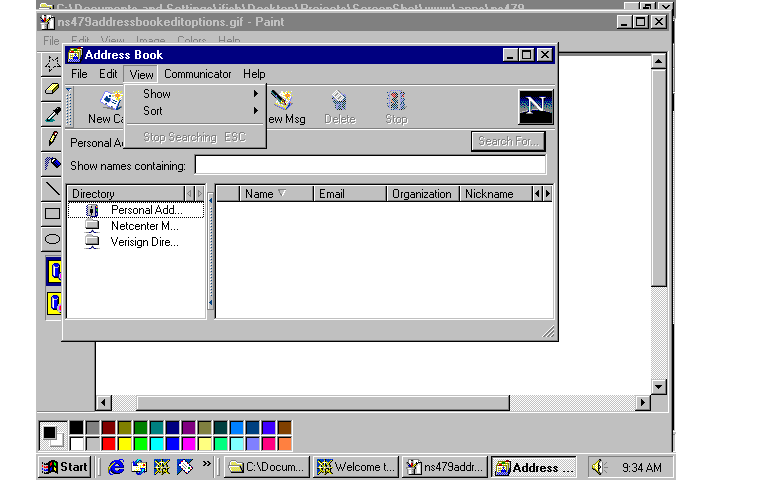Click the Search For... button
Image resolution: width=770 pixels, height=480 pixels.
click(508, 141)
